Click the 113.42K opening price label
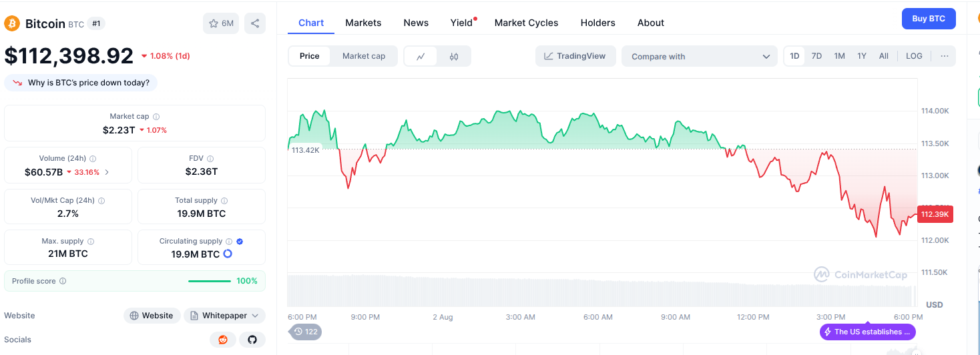 [305, 150]
